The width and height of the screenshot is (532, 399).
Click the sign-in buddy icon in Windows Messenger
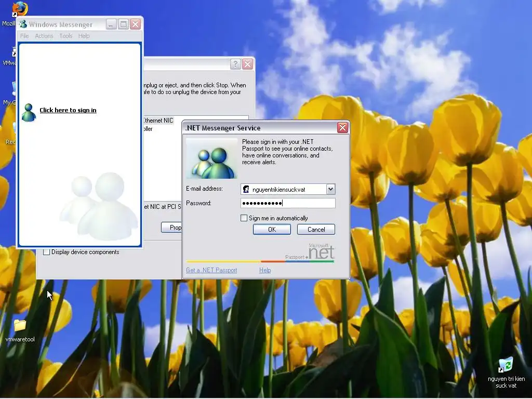coord(29,112)
